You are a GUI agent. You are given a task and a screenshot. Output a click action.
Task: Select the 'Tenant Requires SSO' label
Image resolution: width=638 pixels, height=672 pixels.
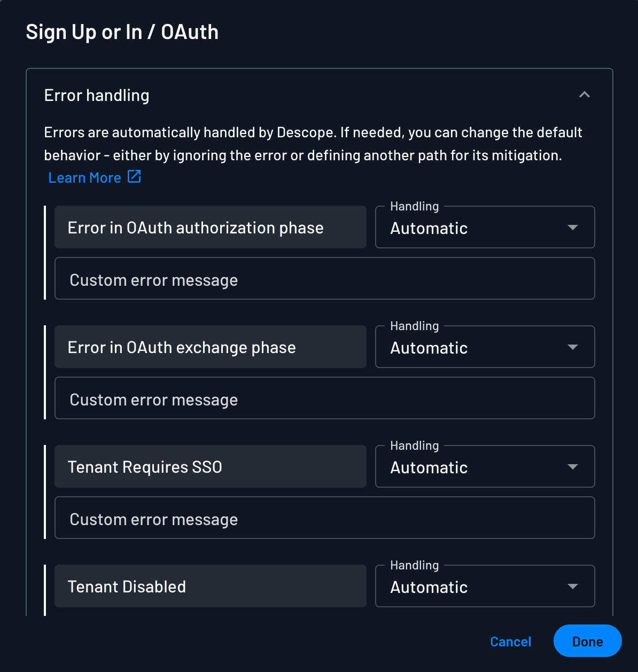pos(145,467)
